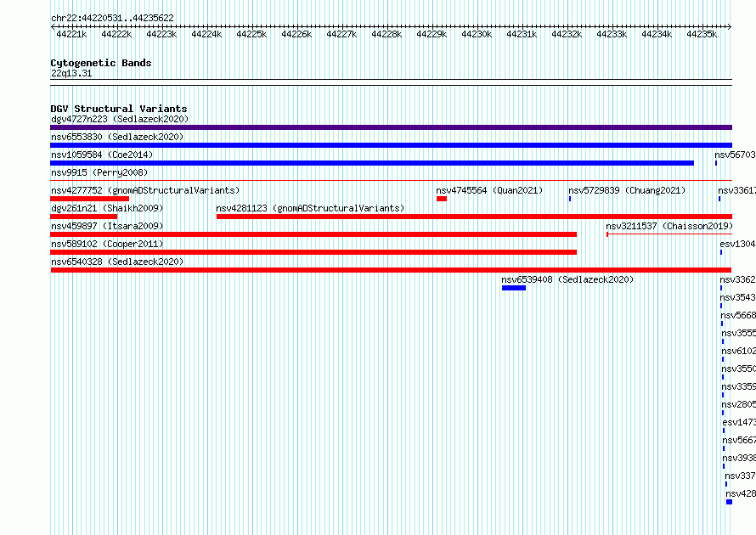
Task: Click the nsv1059584 (Coe2014) label
Action: [102, 155]
